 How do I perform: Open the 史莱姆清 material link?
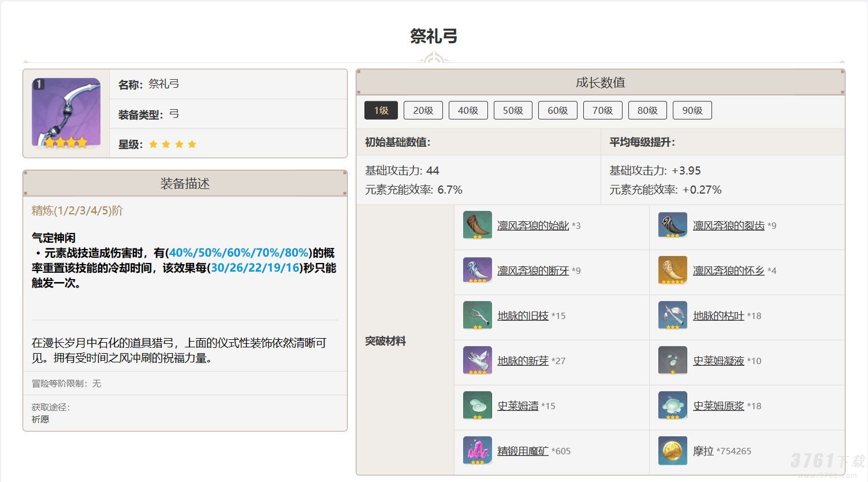pyautogui.click(x=517, y=406)
